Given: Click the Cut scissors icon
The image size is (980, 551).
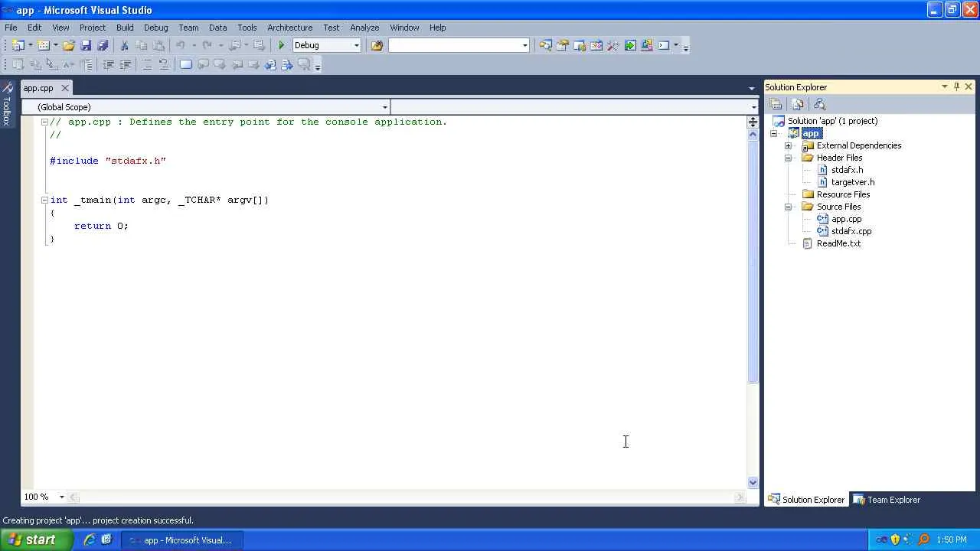Looking at the screenshot, I should pos(125,45).
